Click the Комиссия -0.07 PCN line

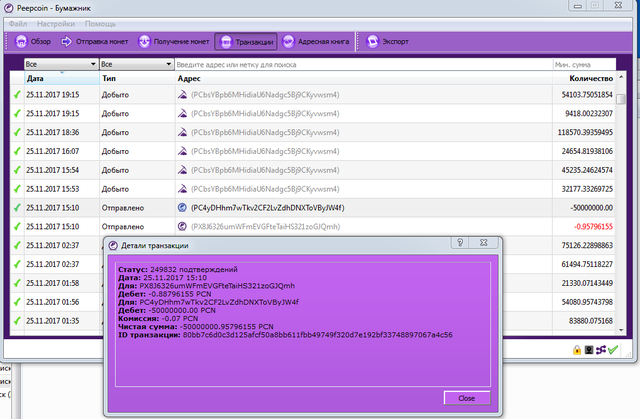point(158,318)
